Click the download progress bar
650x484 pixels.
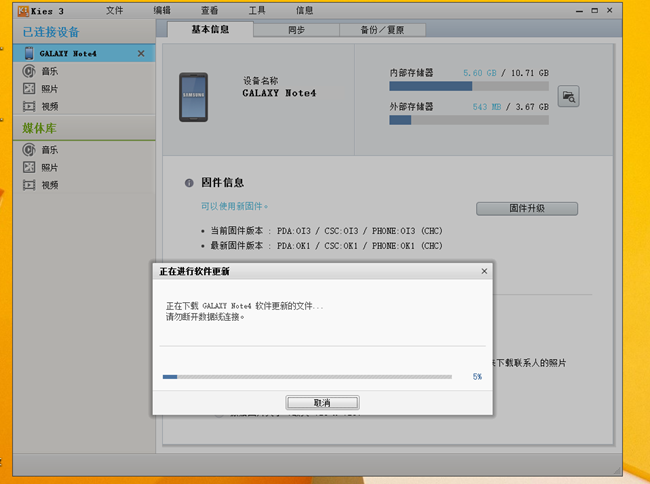coord(307,377)
